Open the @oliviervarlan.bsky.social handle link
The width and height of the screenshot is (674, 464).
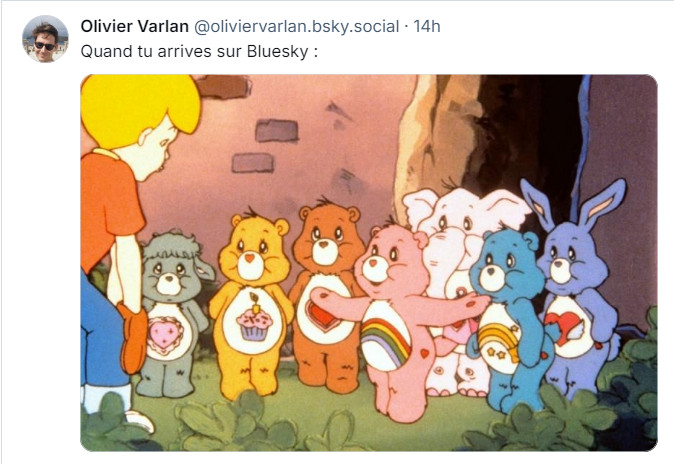click(297, 26)
